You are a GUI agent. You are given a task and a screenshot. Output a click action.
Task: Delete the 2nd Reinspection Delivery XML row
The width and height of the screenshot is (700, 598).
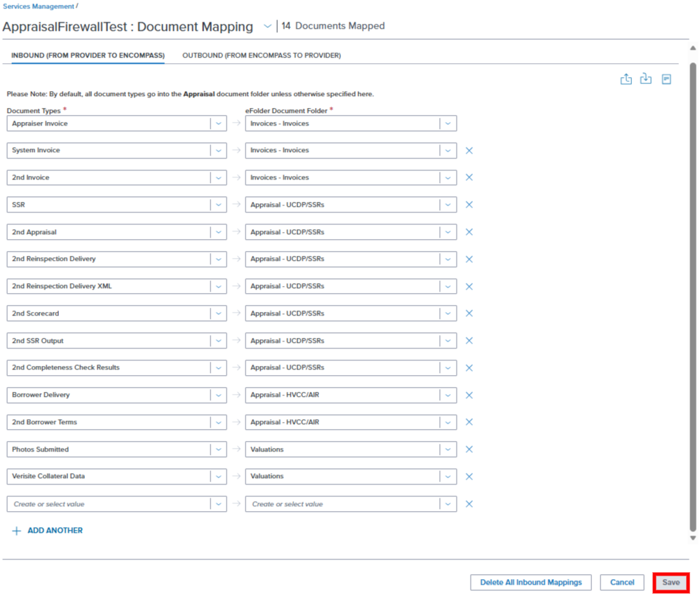(x=469, y=287)
